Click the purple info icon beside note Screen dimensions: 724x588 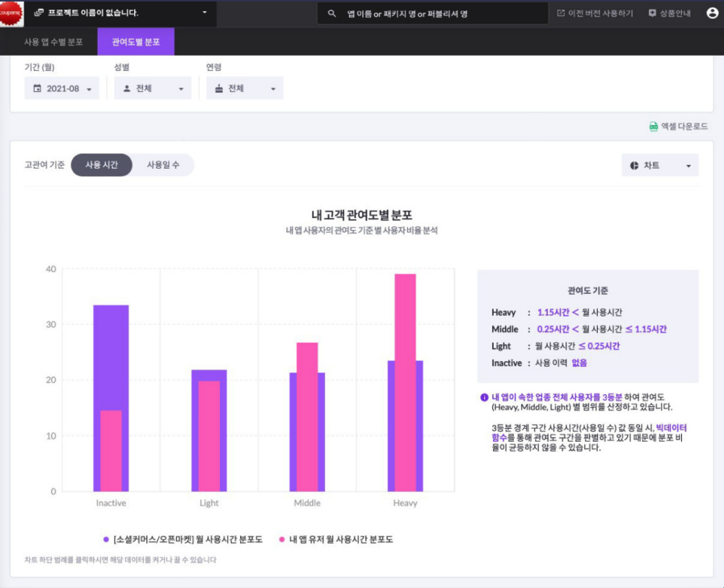click(484, 397)
